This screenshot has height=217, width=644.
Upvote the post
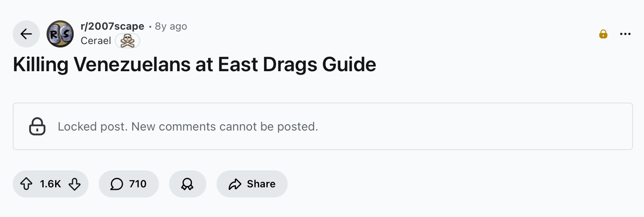click(26, 184)
